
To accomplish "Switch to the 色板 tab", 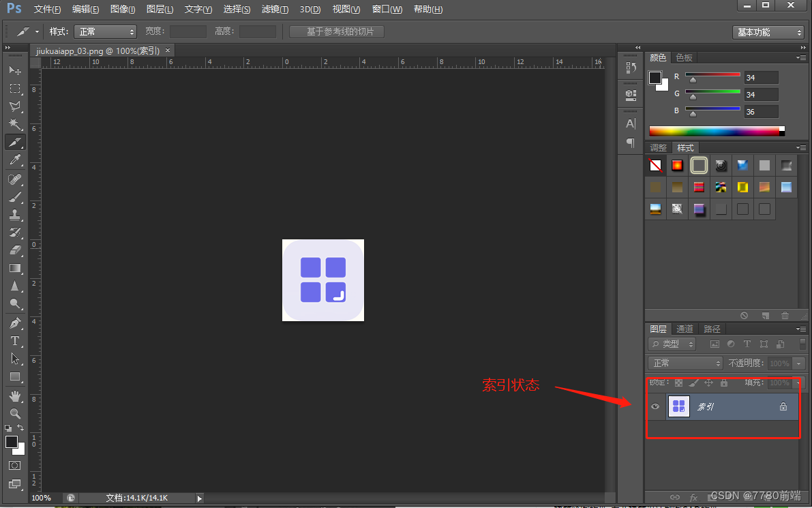I will click(x=684, y=57).
